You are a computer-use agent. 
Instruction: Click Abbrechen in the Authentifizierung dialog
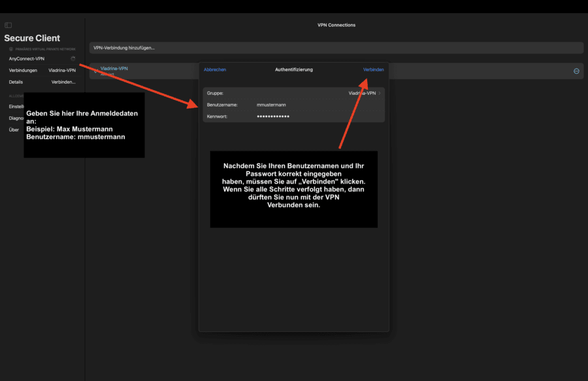pos(215,70)
